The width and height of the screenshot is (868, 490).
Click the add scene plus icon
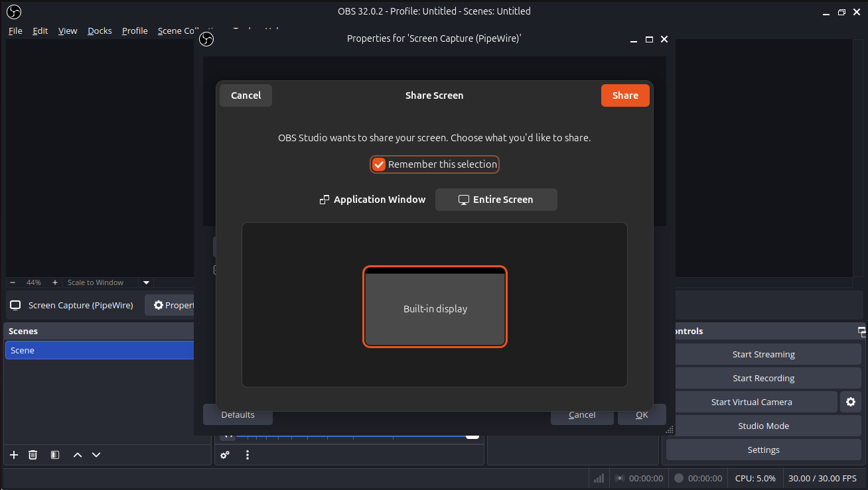(x=14, y=455)
